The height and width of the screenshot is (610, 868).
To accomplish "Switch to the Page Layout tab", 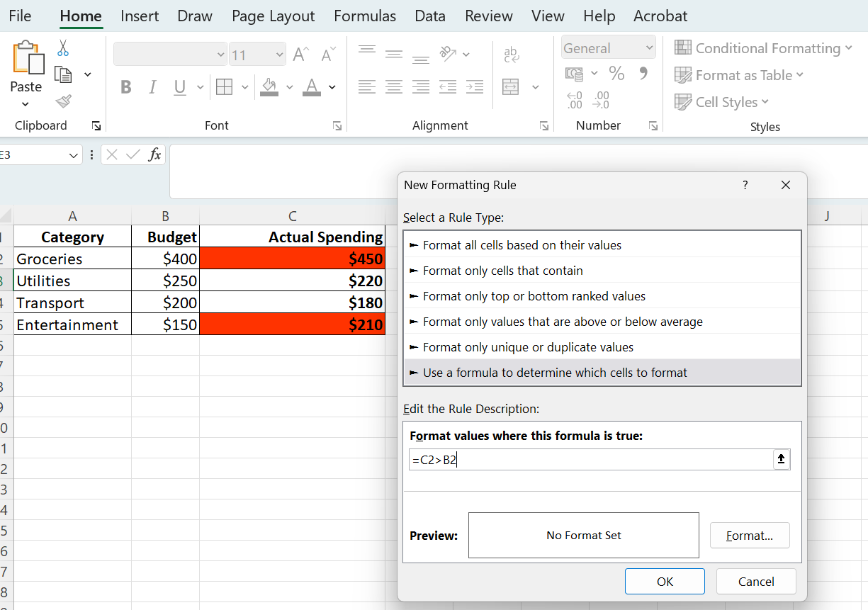I will 273,16.
